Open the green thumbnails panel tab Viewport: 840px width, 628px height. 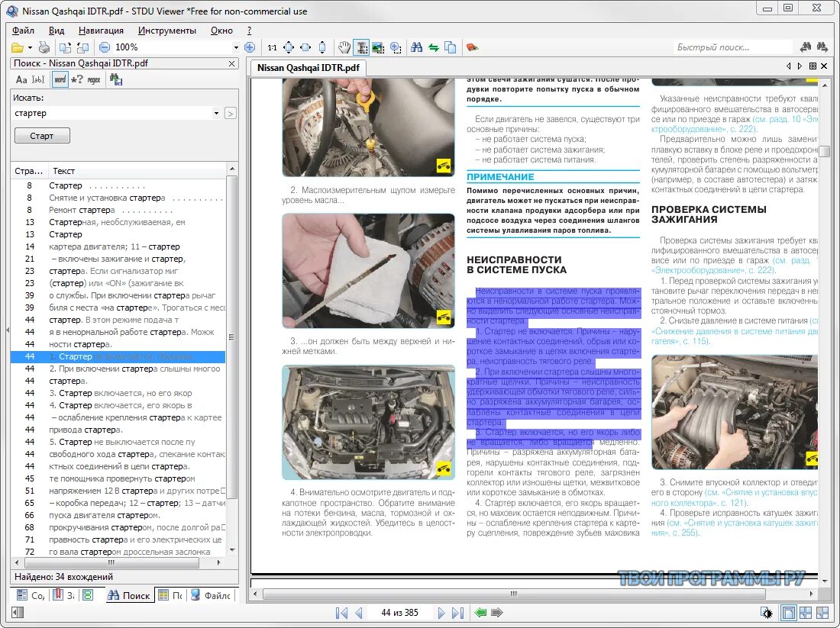[88, 595]
